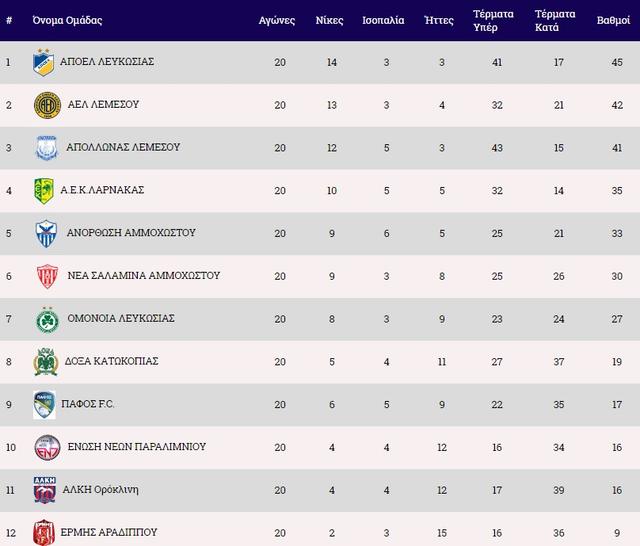This screenshot has width=640, height=546.
Task: Click the ΝΕΑ ΣΑΛΑΜΙΝΑ red striped logo
Action: (46, 276)
